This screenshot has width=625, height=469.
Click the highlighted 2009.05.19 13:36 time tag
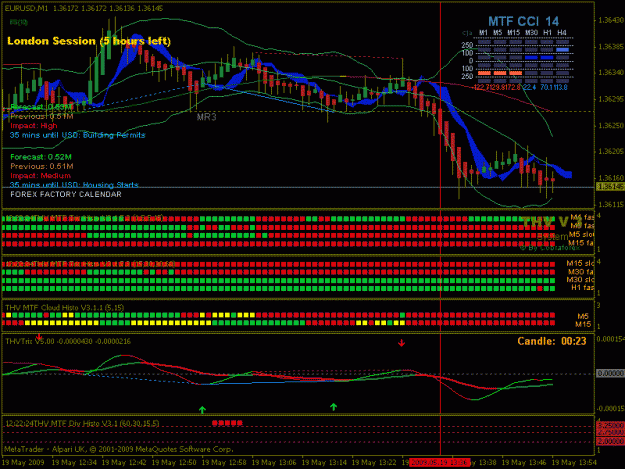(x=440, y=463)
